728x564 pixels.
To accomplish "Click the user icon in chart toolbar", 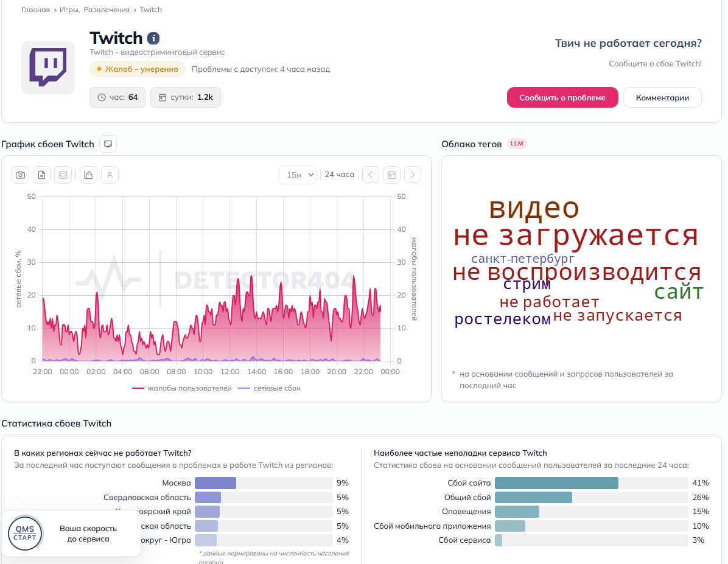I will click(110, 175).
